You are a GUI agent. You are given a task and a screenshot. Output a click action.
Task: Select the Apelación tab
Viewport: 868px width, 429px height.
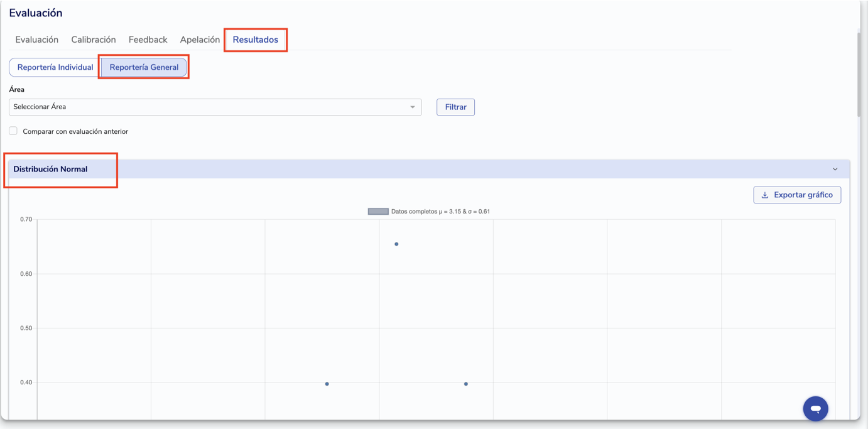tap(200, 40)
